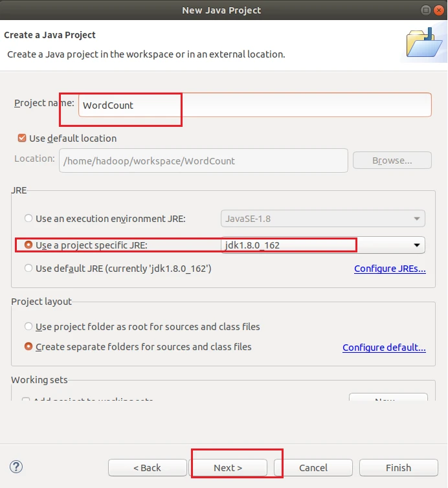
Task: Click the help question mark icon
Action: pos(17,467)
